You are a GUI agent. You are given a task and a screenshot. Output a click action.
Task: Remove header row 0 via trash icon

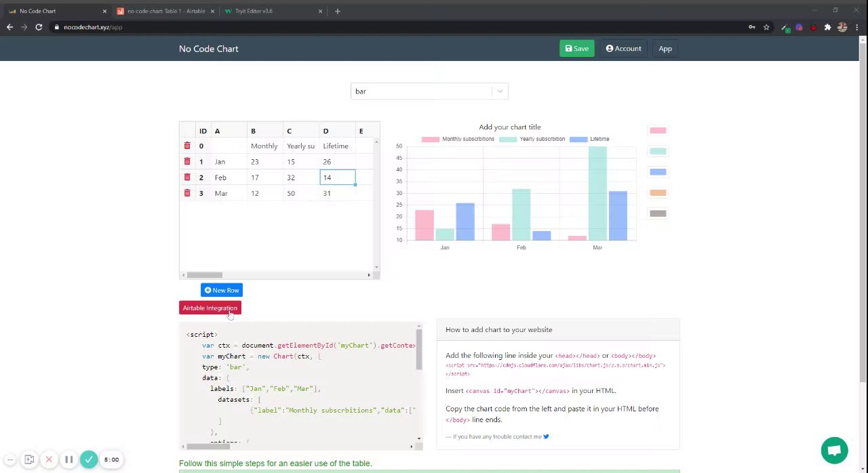187,146
